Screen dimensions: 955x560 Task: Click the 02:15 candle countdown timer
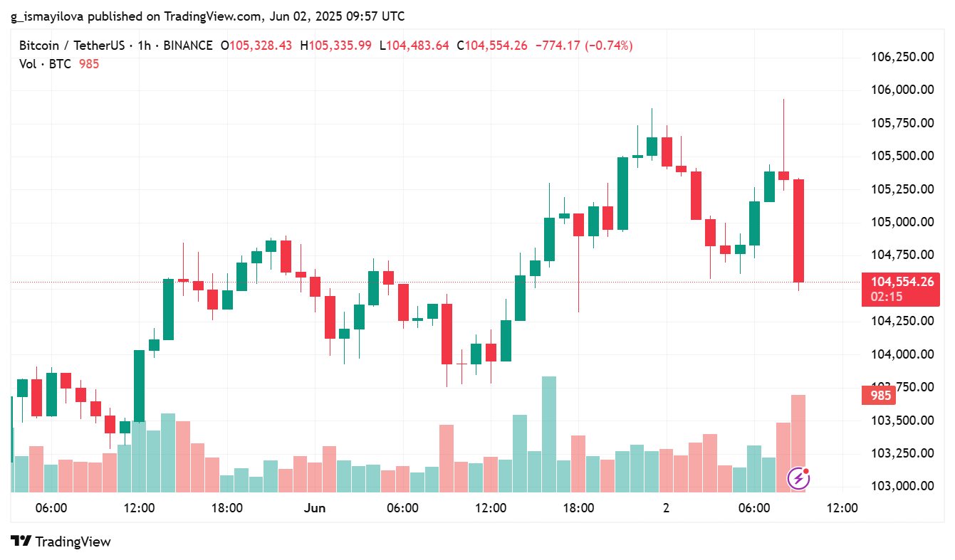pyautogui.click(x=886, y=297)
